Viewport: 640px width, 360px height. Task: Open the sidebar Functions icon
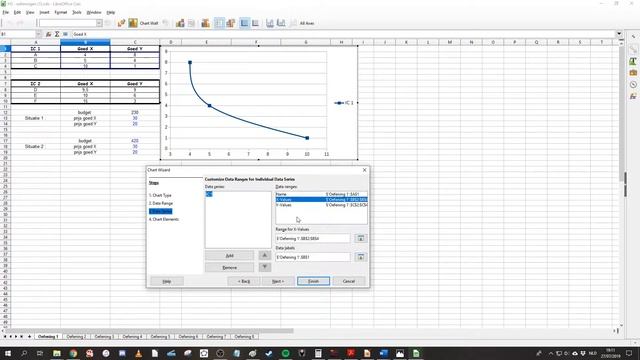click(x=633, y=96)
